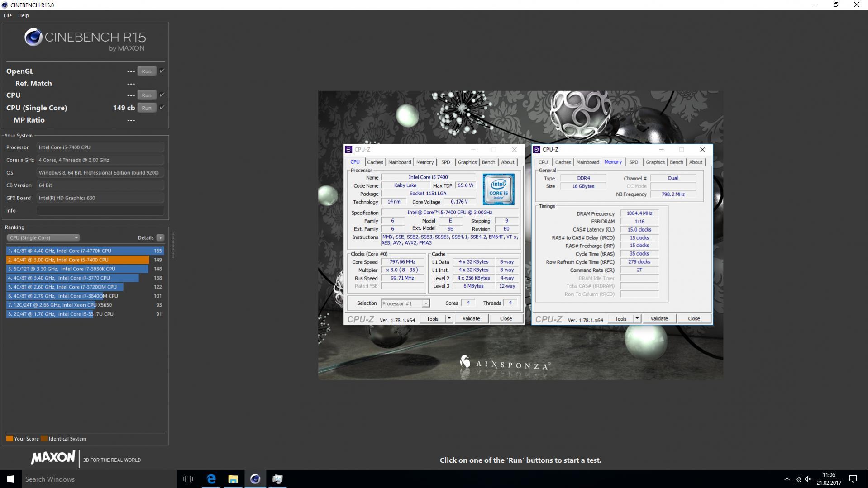
Task: Expand ranking Details arrow
Action: 160,238
